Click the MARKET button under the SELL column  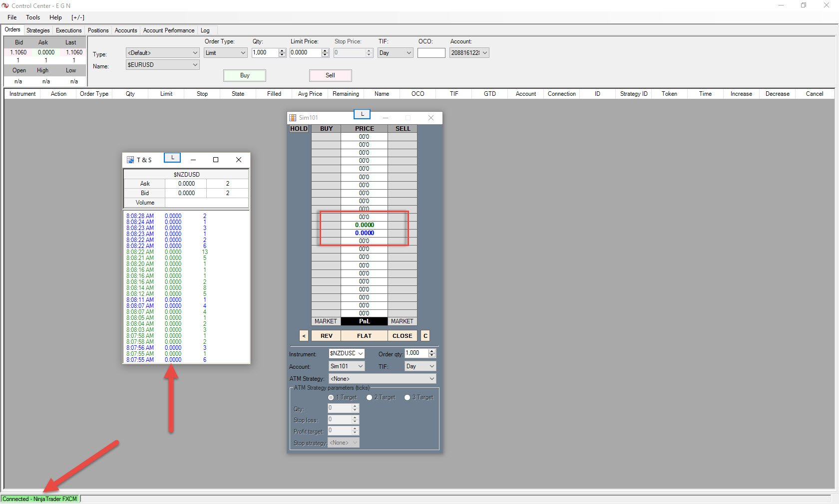pyautogui.click(x=402, y=321)
